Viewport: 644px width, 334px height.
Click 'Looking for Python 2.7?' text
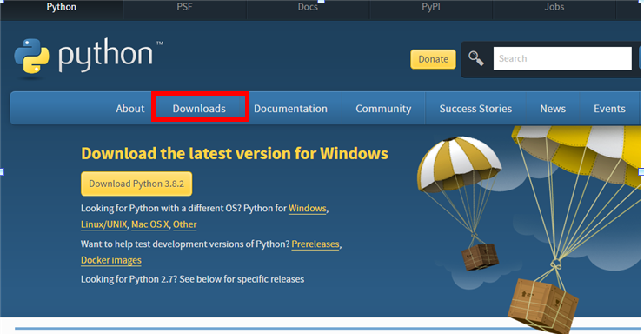pos(129,279)
